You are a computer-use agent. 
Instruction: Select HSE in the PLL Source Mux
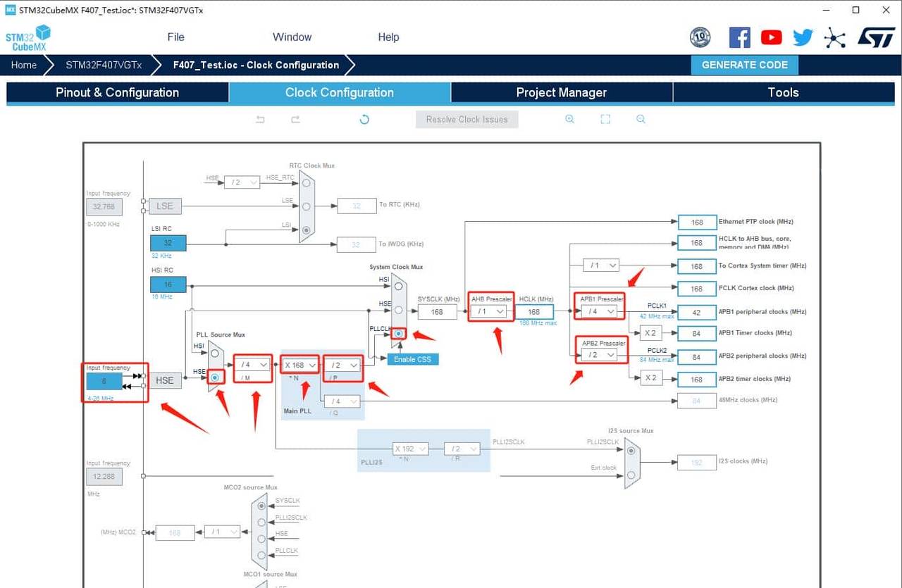click(x=216, y=377)
